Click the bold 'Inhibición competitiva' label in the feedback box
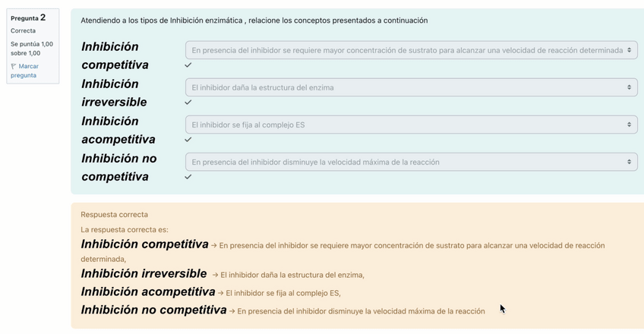 click(x=144, y=244)
